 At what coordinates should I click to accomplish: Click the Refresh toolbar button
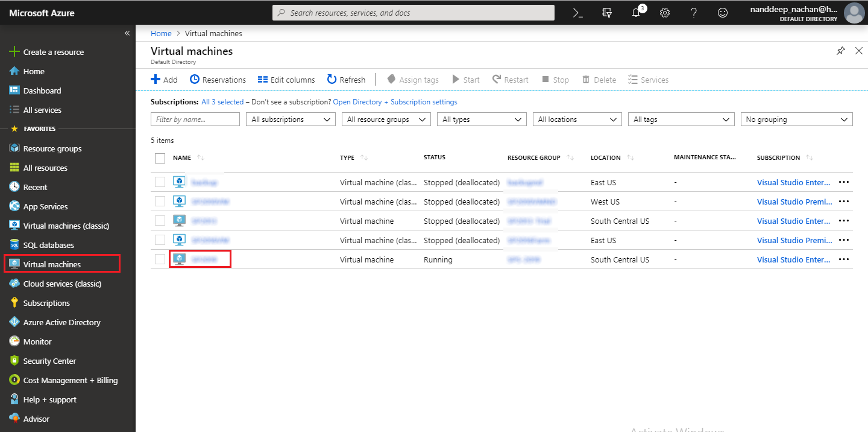[x=347, y=80]
